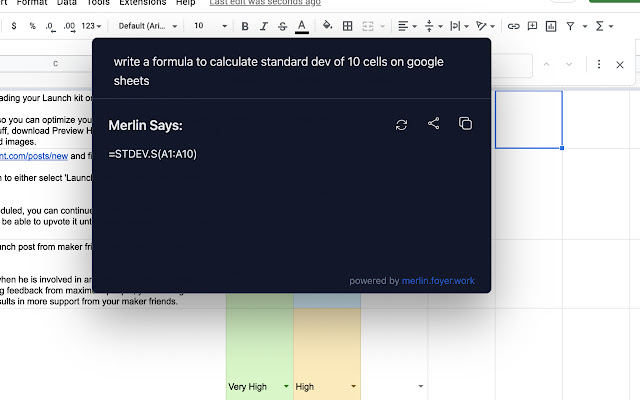
Task: Open the text color picker
Action: coord(301,26)
